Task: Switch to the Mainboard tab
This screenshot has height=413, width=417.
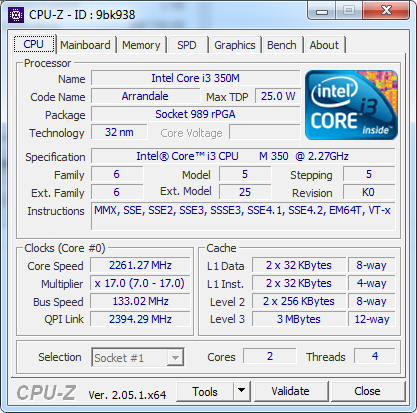Action: tap(85, 45)
